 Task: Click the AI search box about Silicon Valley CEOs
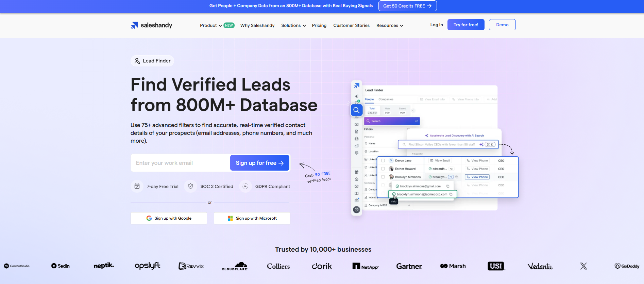pos(448,144)
